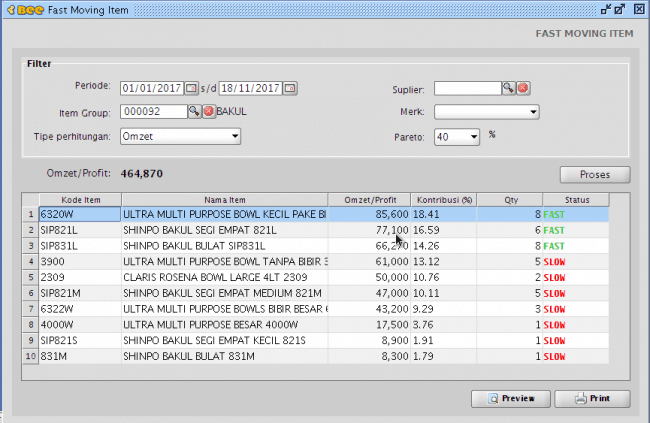Open start date calendar picker
The width and height of the screenshot is (650, 423).
pos(191,88)
